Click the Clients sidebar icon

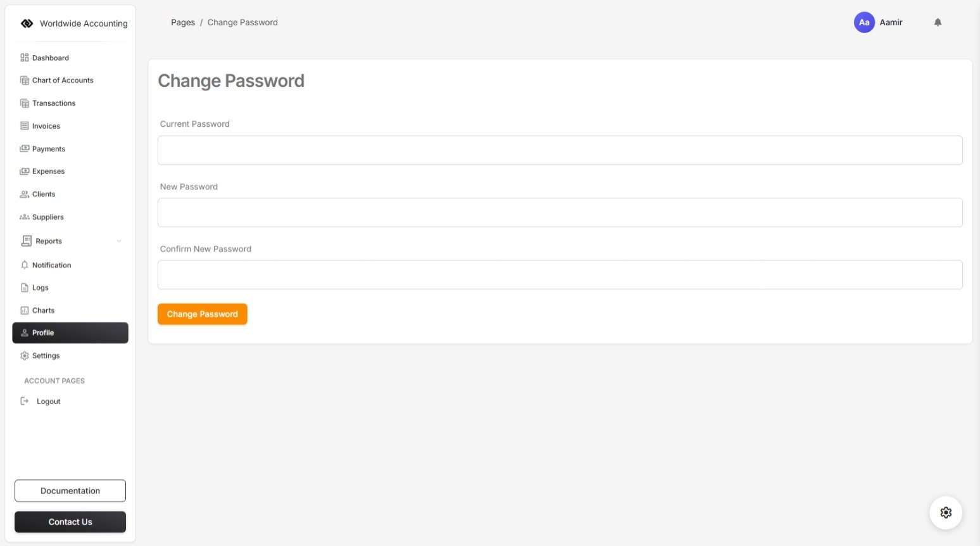(25, 194)
